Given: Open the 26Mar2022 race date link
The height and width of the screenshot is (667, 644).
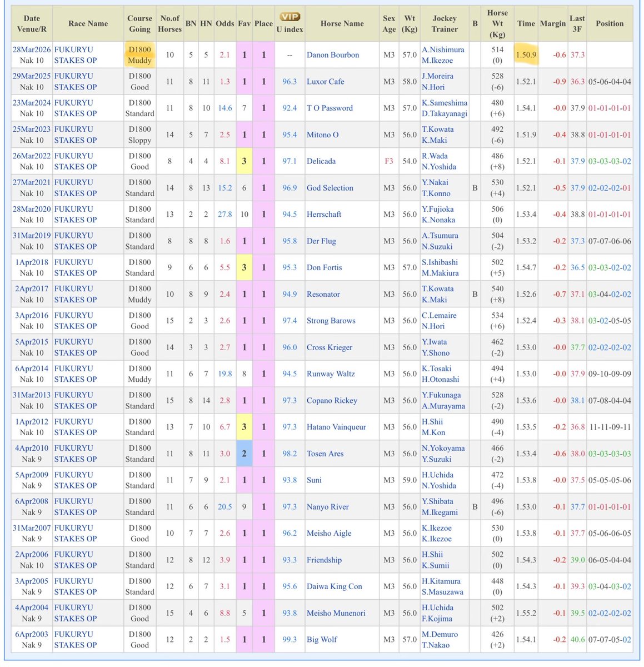Looking at the screenshot, I should (x=32, y=156).
